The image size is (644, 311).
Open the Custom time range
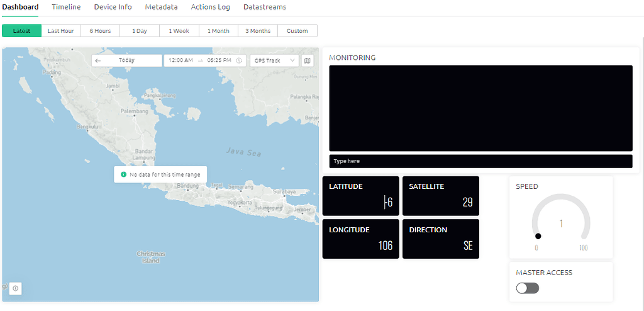(297, 31)
